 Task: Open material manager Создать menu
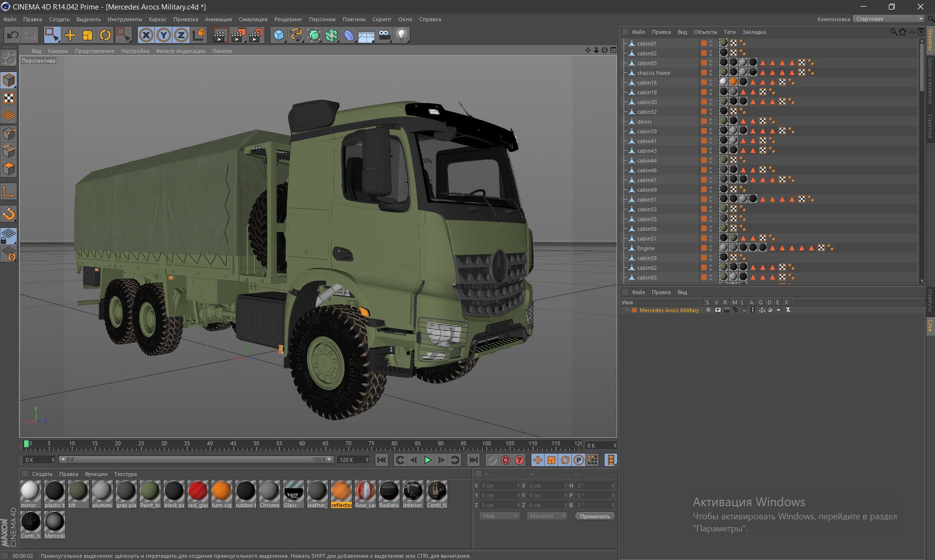tap(42, 474)
